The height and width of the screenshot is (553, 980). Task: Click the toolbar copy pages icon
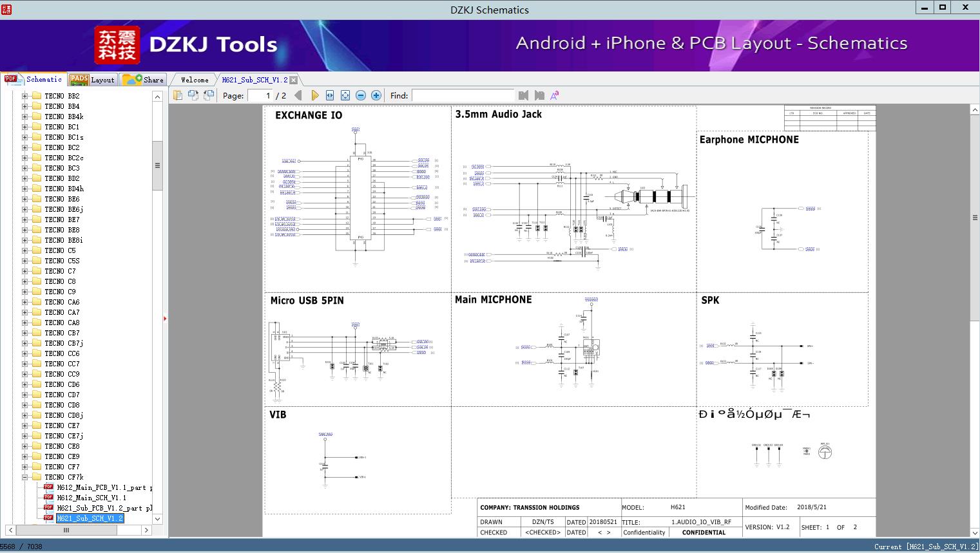pos(178,95)
